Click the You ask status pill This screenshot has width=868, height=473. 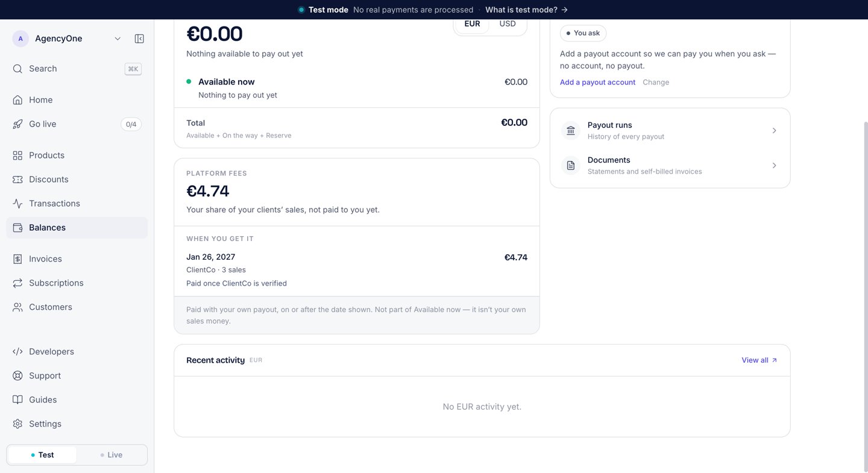(x=583, y=33)
